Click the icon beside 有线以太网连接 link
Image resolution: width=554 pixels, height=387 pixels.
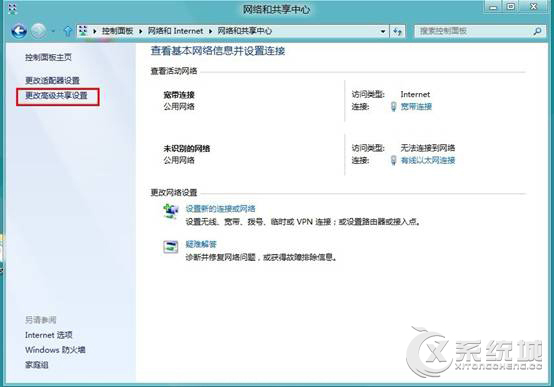[x=393, y=160]
